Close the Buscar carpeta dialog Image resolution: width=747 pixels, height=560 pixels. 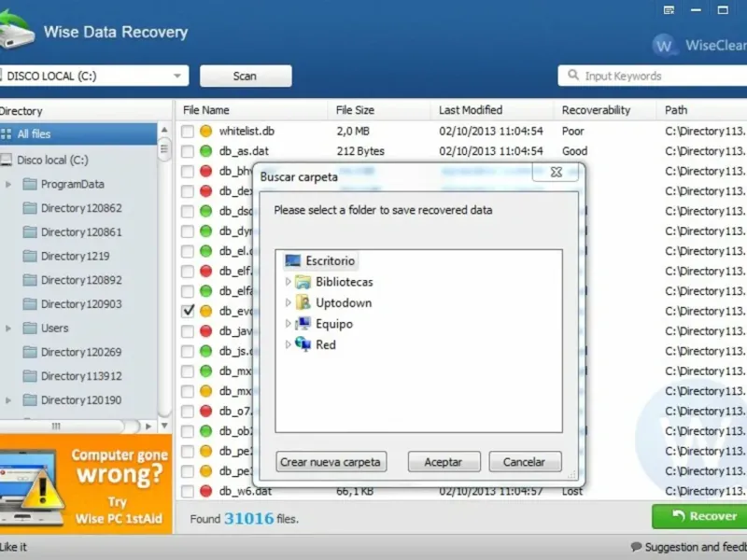click(x=556, y=172)
